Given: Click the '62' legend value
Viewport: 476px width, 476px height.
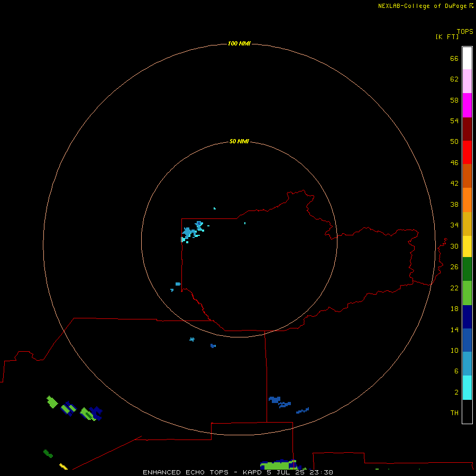Looking at the screenshot, I should (454, 79).
